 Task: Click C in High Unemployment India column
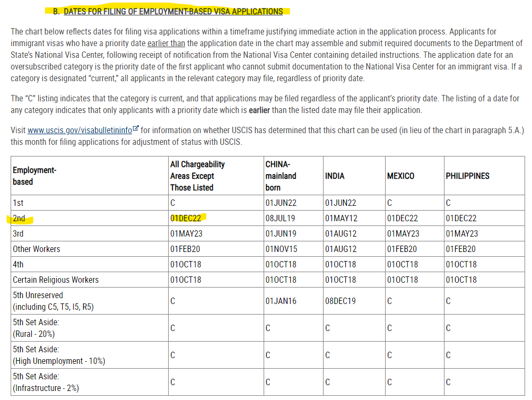point(327,355)
